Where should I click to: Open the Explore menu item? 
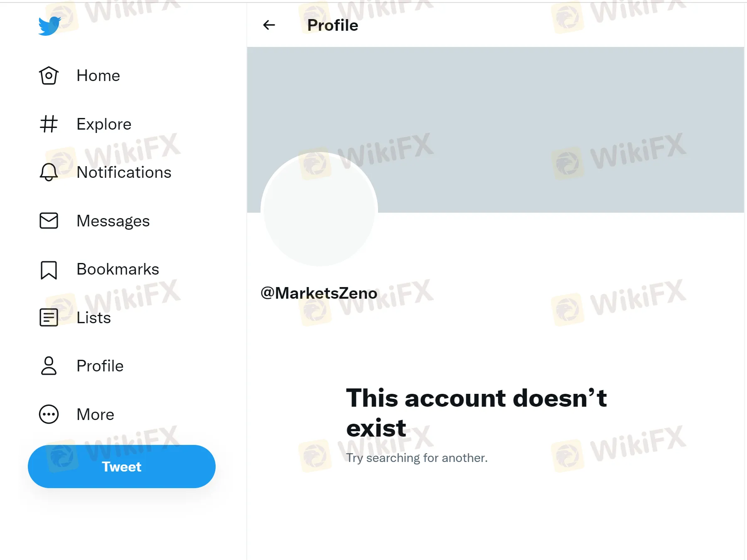click(104, 124)
